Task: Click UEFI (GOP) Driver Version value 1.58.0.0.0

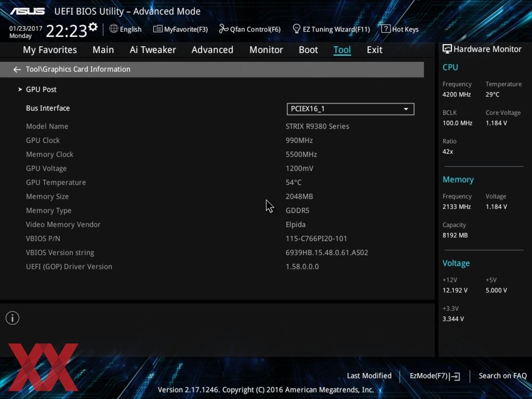Action: 302,267
